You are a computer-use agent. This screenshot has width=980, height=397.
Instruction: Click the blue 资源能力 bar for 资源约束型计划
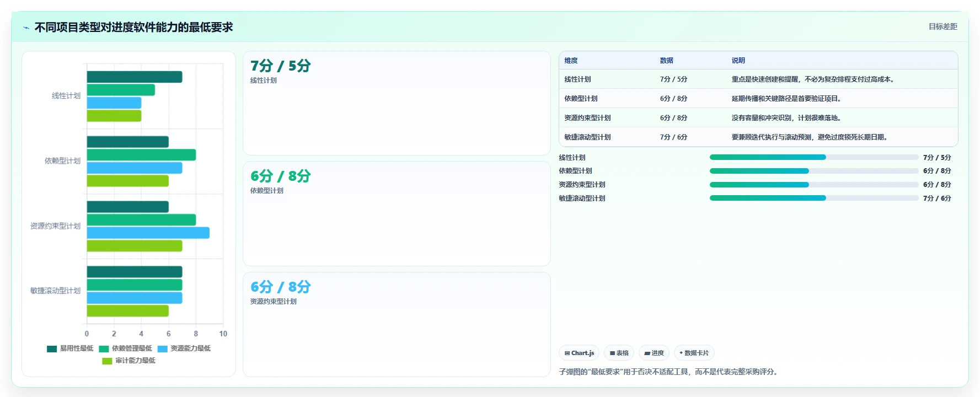148,233
